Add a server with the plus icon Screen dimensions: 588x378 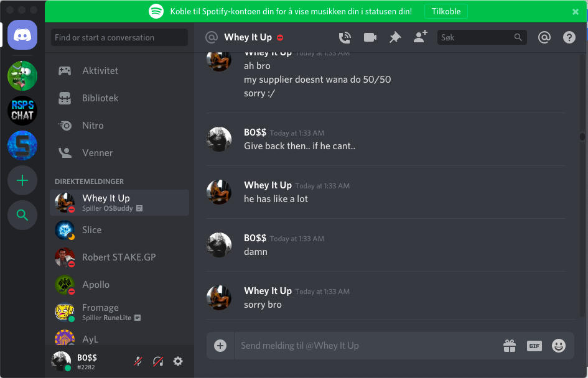click(22, 180)
